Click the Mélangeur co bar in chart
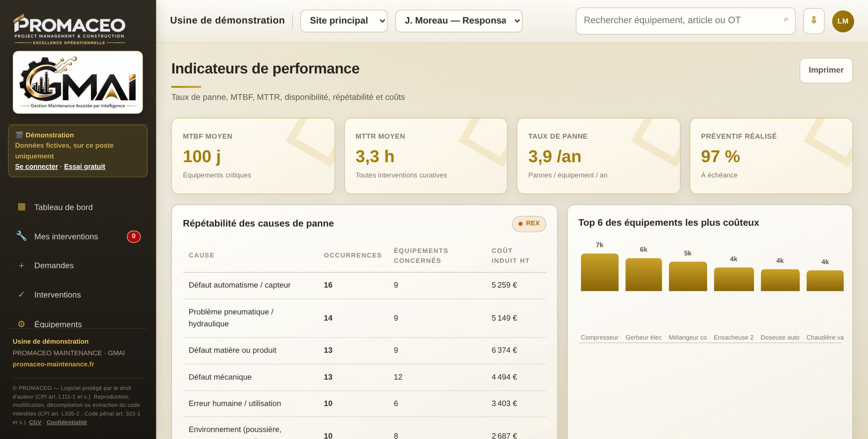 click(x=688, y=277)
